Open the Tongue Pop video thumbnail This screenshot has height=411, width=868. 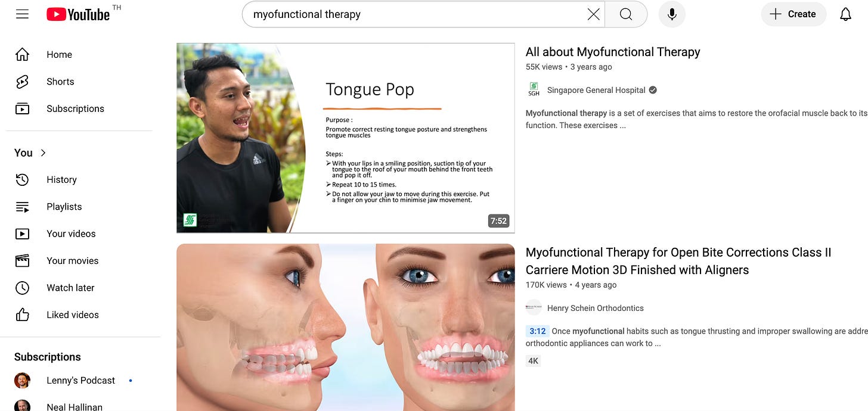(x=346, y=138)
